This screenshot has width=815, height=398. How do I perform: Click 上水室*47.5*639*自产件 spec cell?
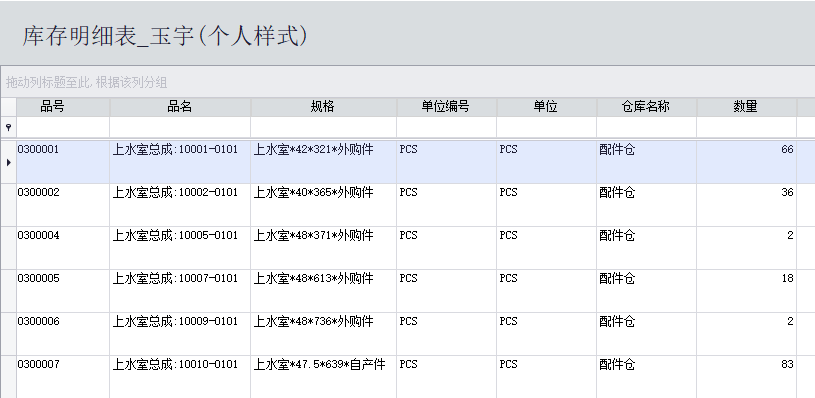click(323, 377)
